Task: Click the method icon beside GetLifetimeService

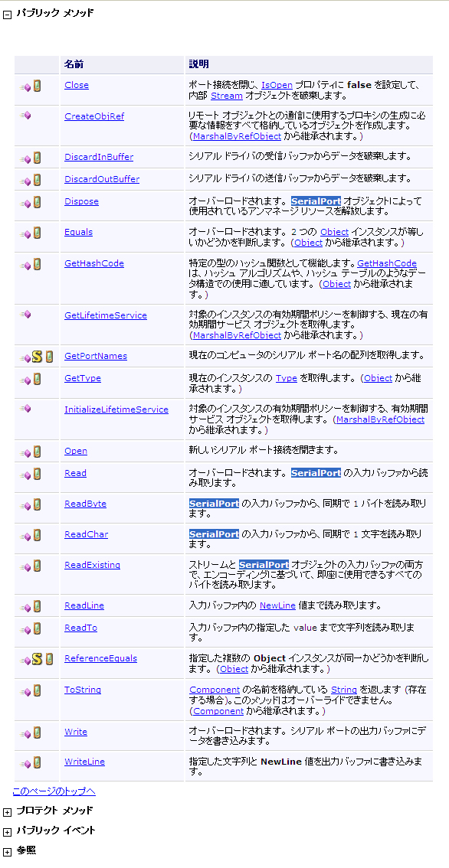Action: point(26,315)
